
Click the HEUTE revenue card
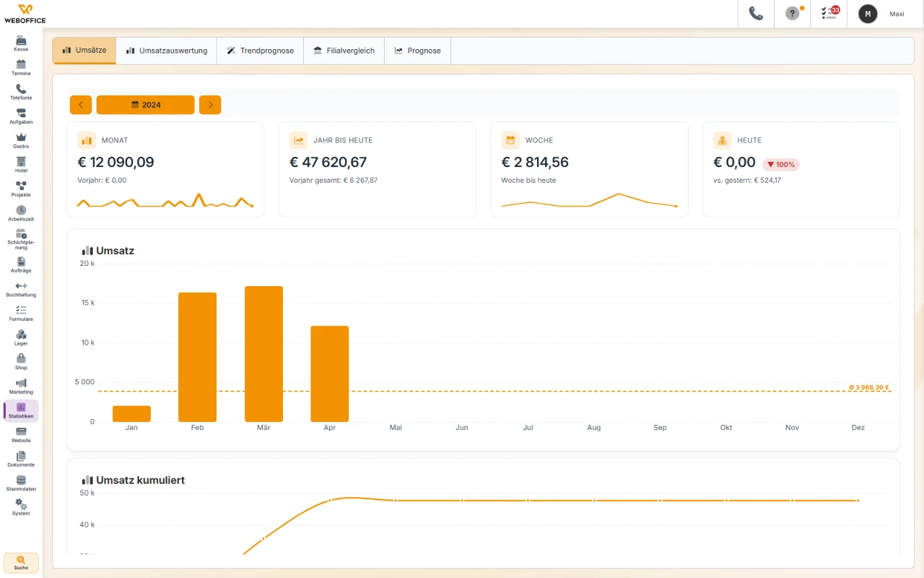pos(801,169)
